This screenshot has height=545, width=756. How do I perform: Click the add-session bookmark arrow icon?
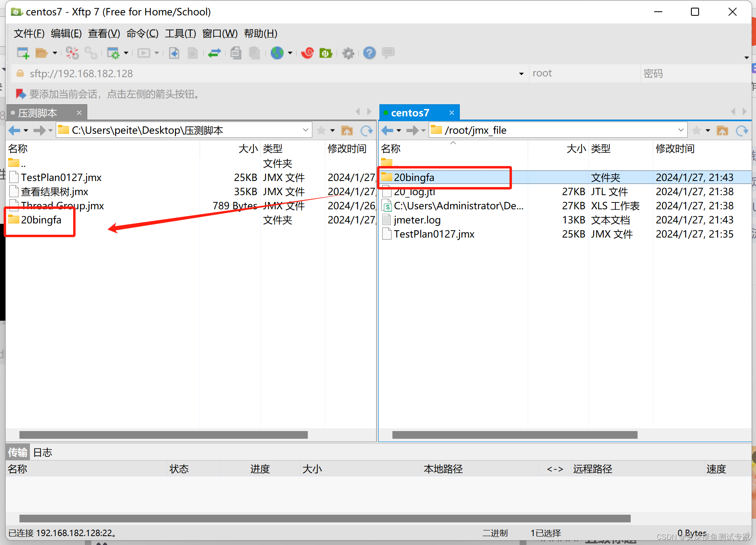click(x=21, y=94)
